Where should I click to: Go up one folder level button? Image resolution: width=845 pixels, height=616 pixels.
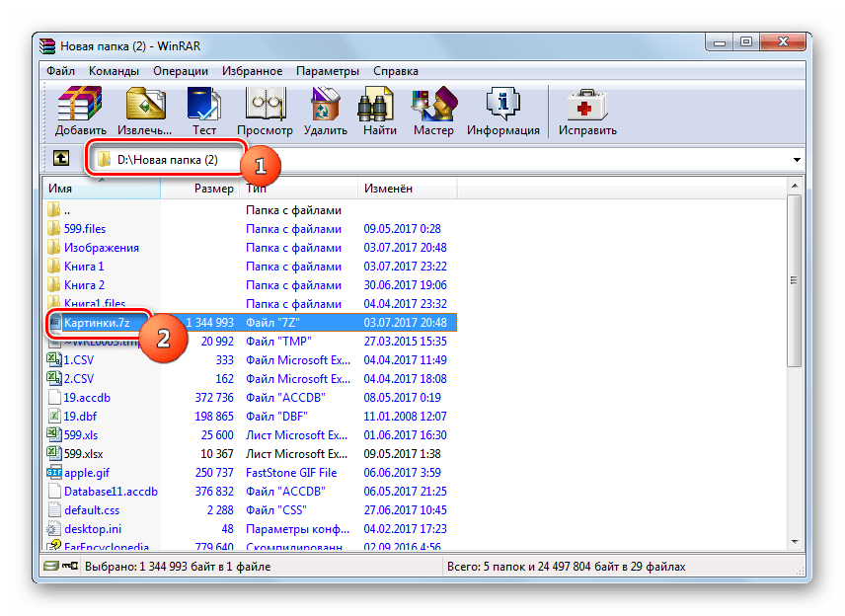(61, 159)
